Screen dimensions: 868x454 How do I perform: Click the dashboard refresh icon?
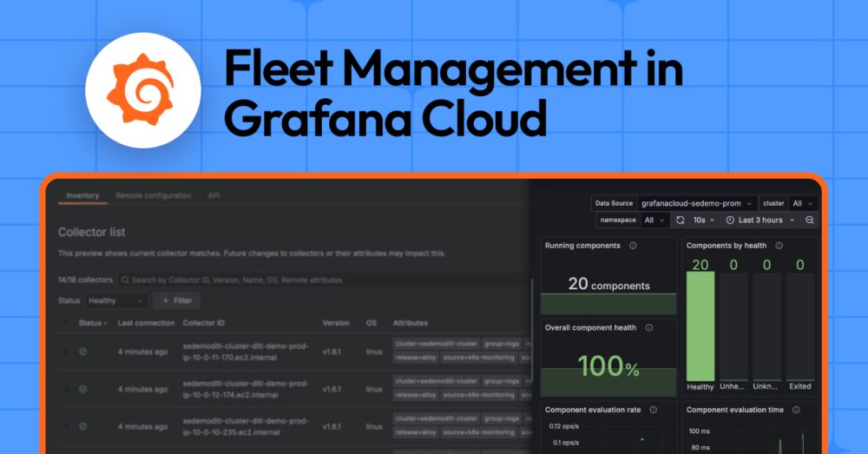(x=681, y=220)
